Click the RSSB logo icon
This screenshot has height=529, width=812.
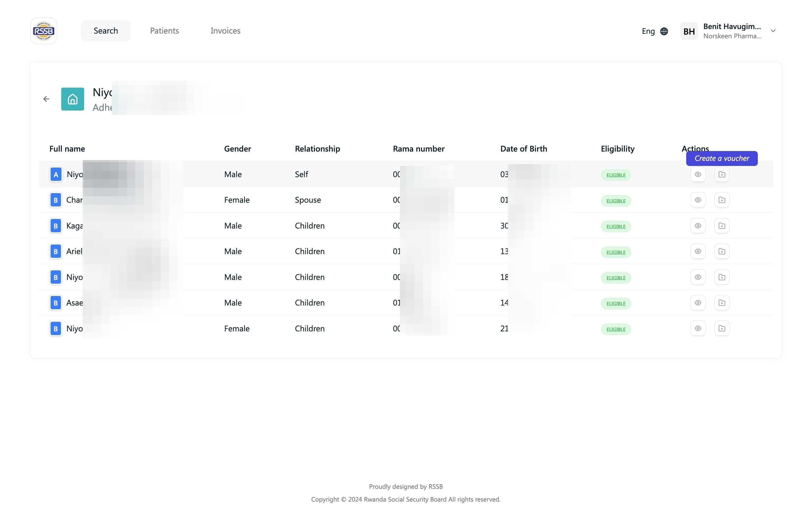point(44,31)
